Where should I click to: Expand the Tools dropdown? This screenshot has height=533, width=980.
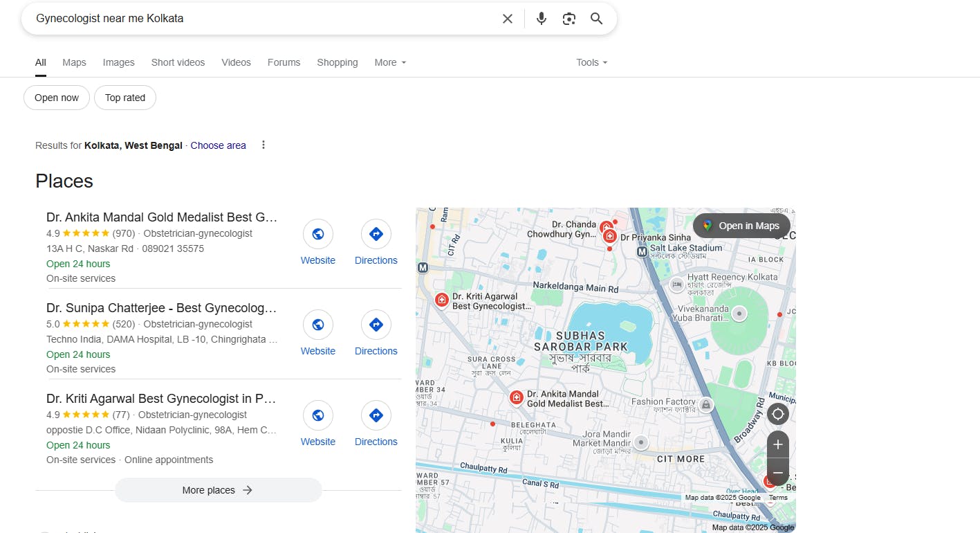click(x=592, y=62)
